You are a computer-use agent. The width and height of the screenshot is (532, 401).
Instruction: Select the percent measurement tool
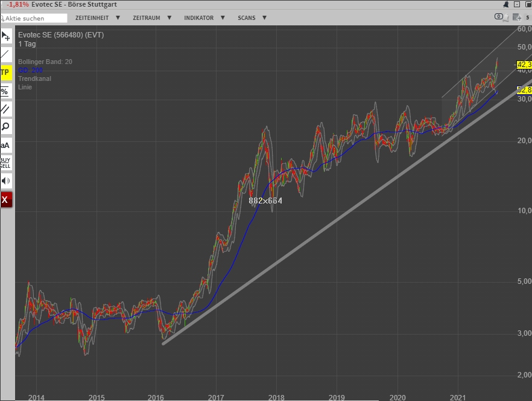[x=6, y=91]
